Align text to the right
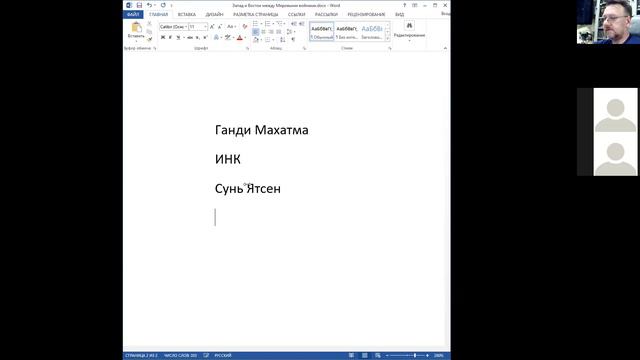The height and width of the screenshot is (360, 640). pos(271,32)
